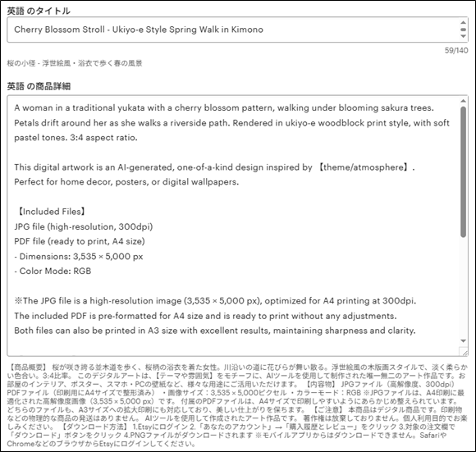Viewport: 476px width, 452px height.
Task: Click the line '- Color Mode: RGB'
Action: 53,272
